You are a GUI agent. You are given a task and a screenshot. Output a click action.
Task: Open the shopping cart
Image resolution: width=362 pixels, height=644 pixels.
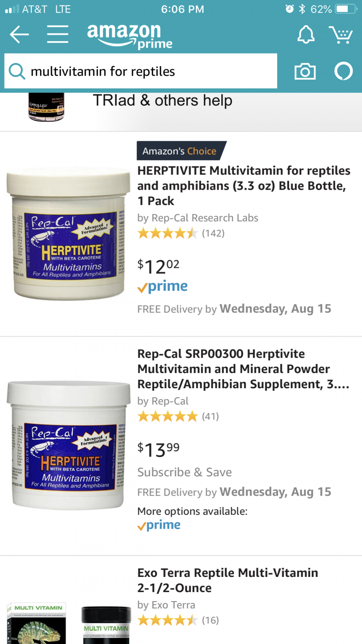click(x=341, y=34)
